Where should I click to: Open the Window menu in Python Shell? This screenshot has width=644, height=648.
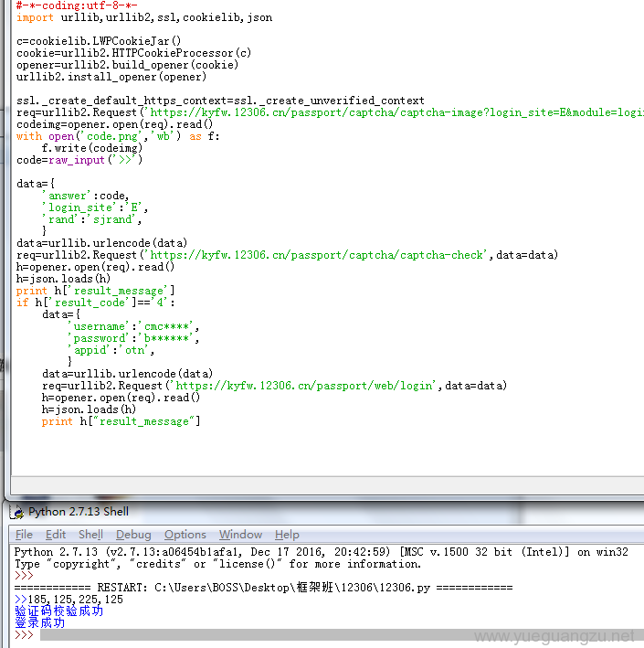coord(240,535)
